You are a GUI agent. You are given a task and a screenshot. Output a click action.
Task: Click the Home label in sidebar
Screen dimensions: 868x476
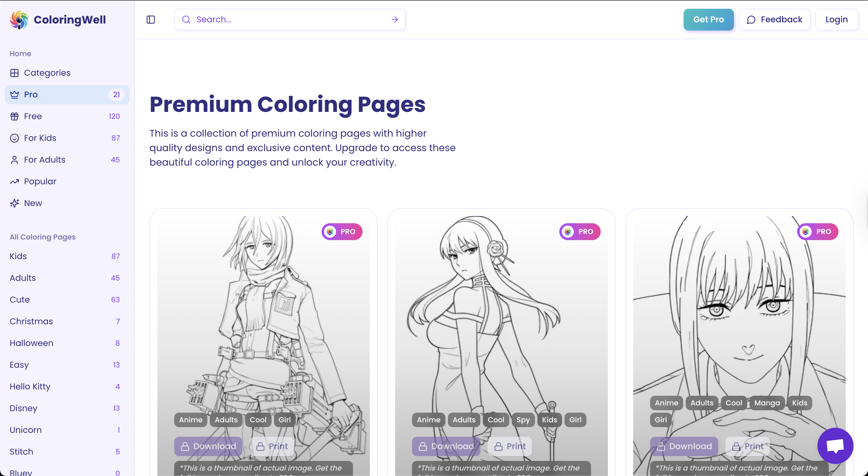pyautogui.click(x=20, y=54)
